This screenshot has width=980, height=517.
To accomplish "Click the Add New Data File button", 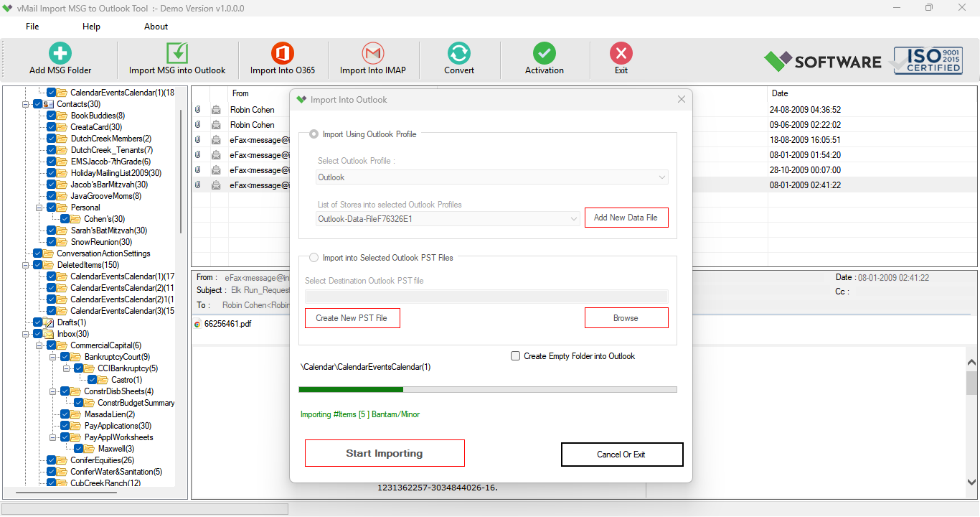I will click(626, 218).
